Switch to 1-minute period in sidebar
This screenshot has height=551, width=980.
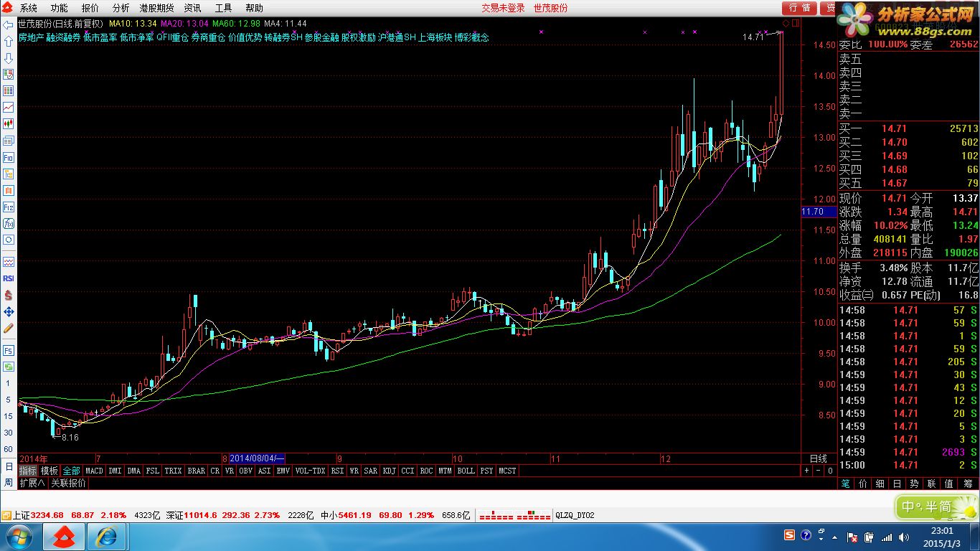pos(9,384)
